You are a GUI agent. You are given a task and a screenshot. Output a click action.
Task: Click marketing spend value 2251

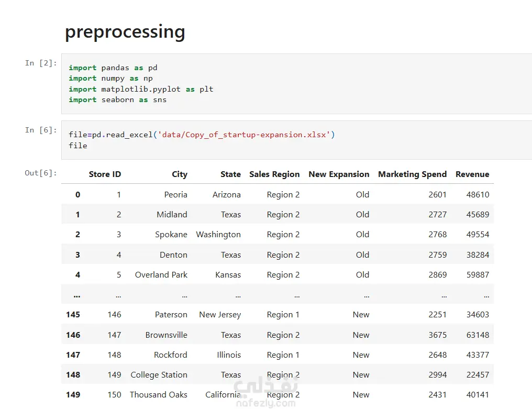[x=438, y=315]
